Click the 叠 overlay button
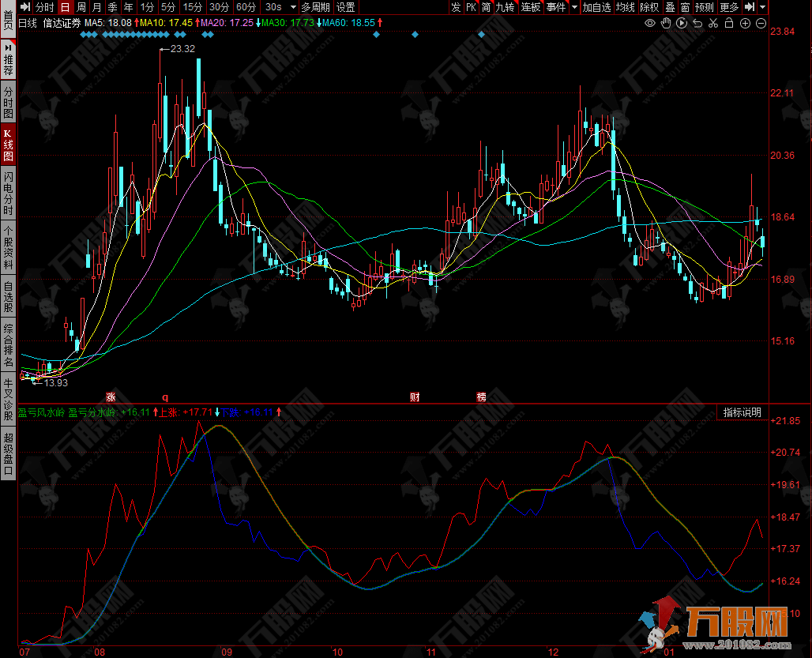 tap(670, 7)
